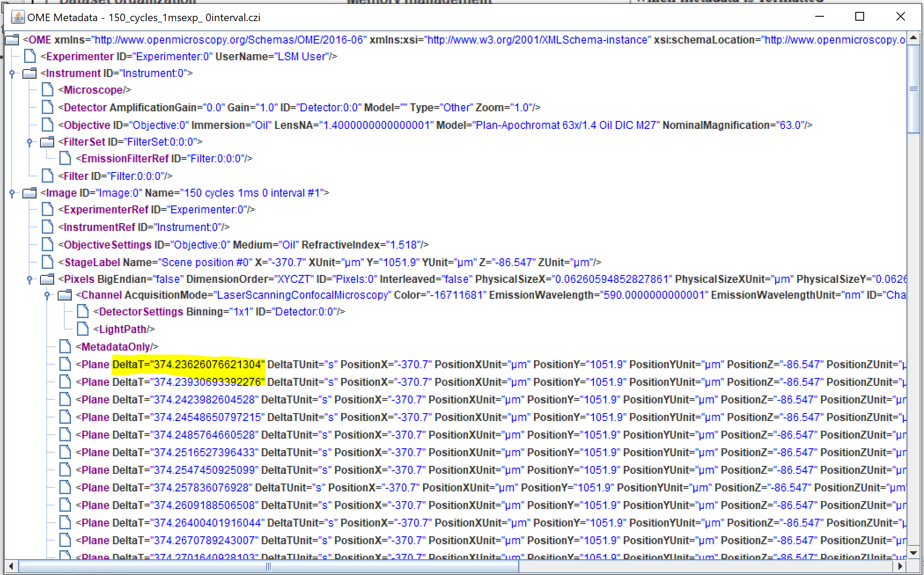The width and height of the screenshot is (924, 575).
Task: Collapse the FilterSet node handle
Action: [29, 142]
